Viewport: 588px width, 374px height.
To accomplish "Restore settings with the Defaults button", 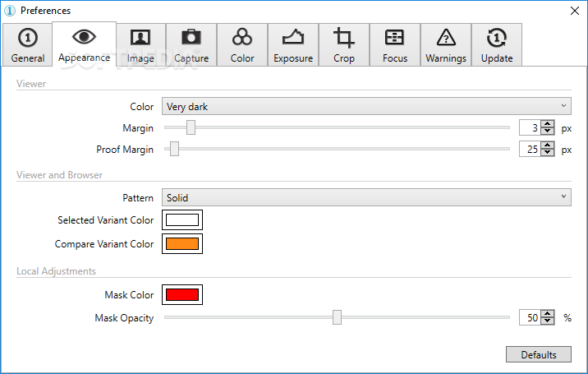I will 539,354.
